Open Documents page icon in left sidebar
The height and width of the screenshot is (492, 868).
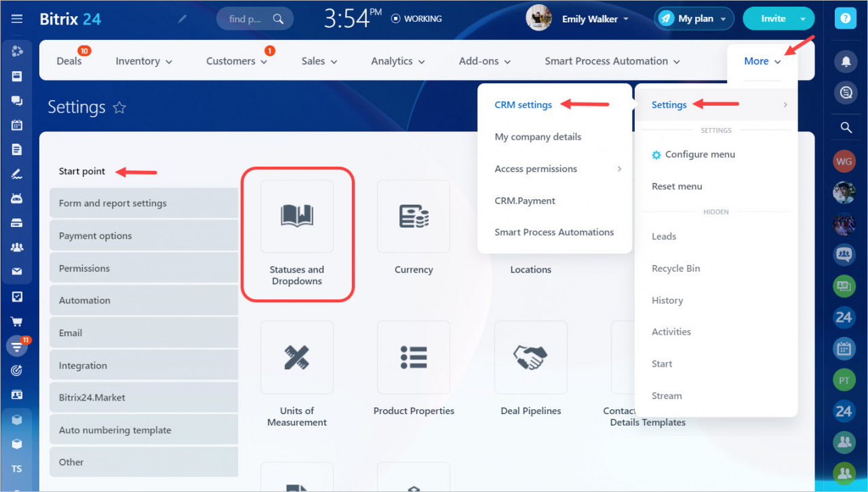point(17,149)
